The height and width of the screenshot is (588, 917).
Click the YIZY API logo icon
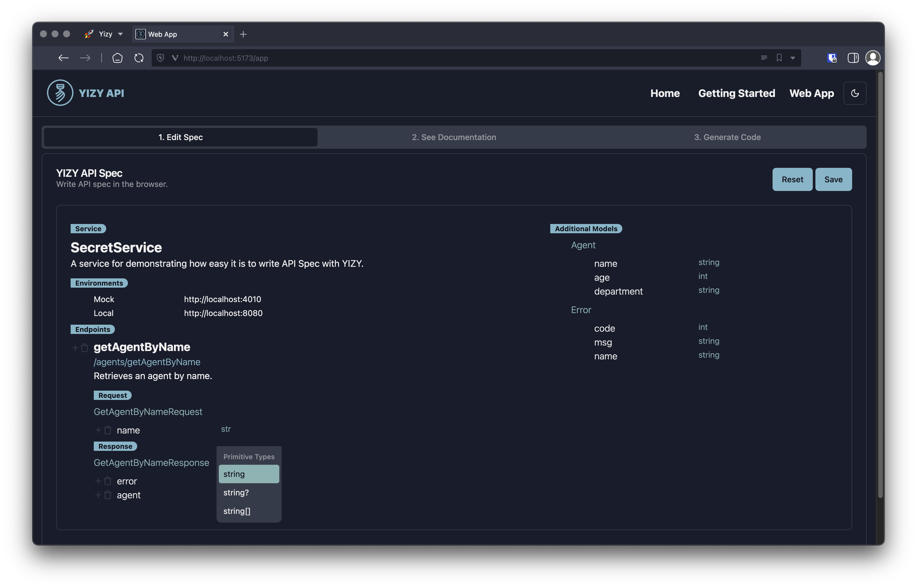click(60, 93)
